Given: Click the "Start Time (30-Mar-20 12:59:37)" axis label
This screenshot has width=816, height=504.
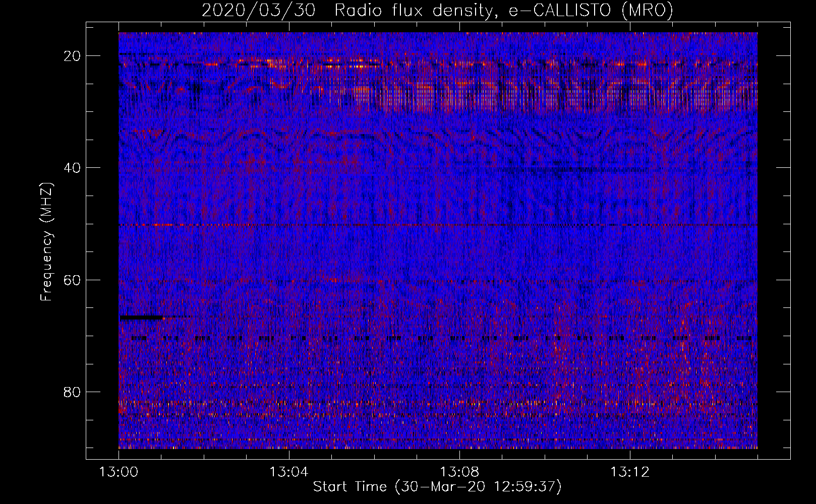Looking at the screenshot, I should click(437, 487).
